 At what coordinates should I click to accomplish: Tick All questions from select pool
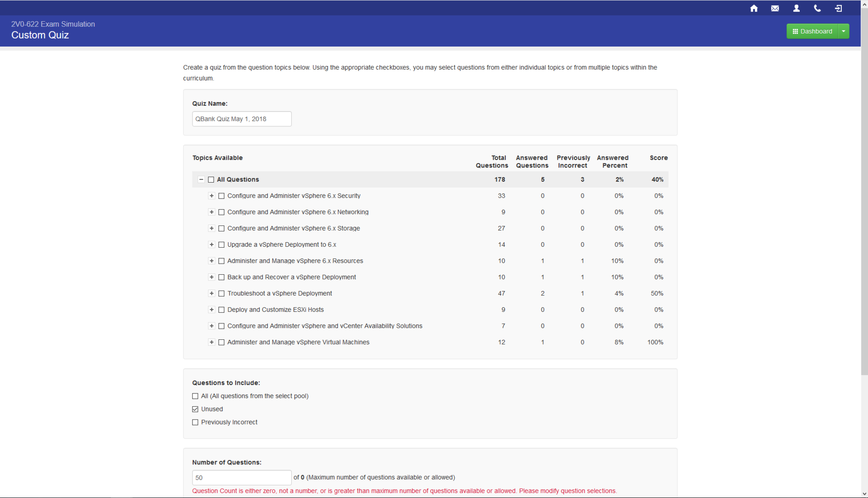tap(195, 396)
